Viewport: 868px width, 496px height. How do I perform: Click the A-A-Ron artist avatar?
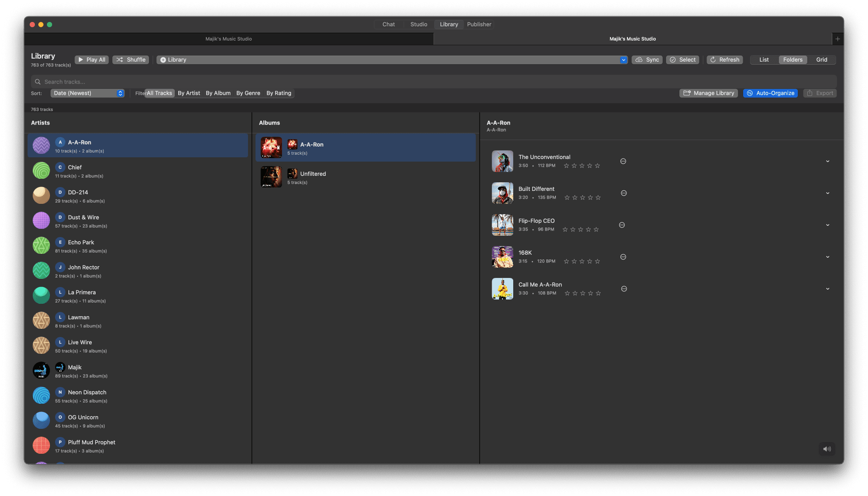point(41,145)
